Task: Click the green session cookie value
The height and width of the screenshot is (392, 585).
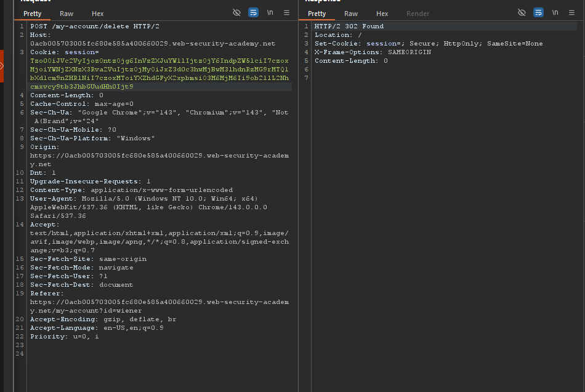Action: (159, 73)
